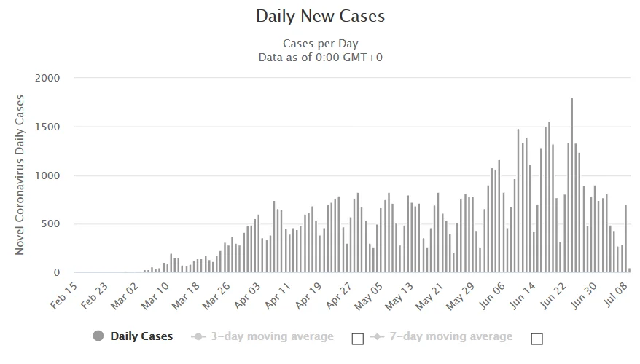Toggle the Daily Cases legend label
This screenshot has width=640, height=364.
tap(141, 336)
